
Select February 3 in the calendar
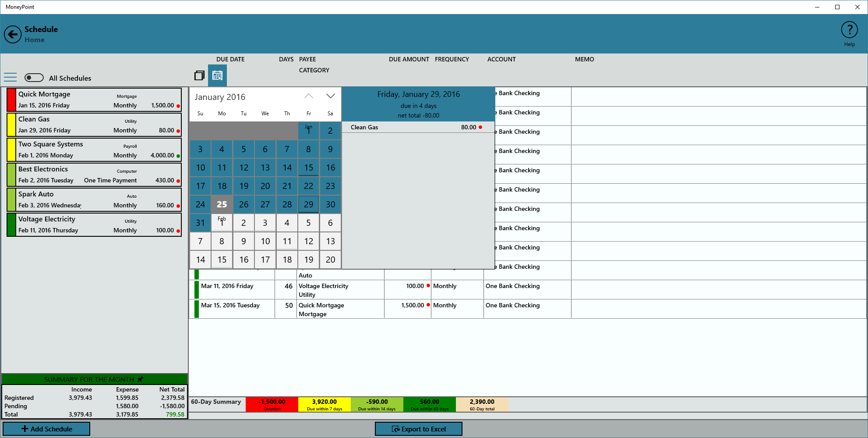click(x=265, y=223)
